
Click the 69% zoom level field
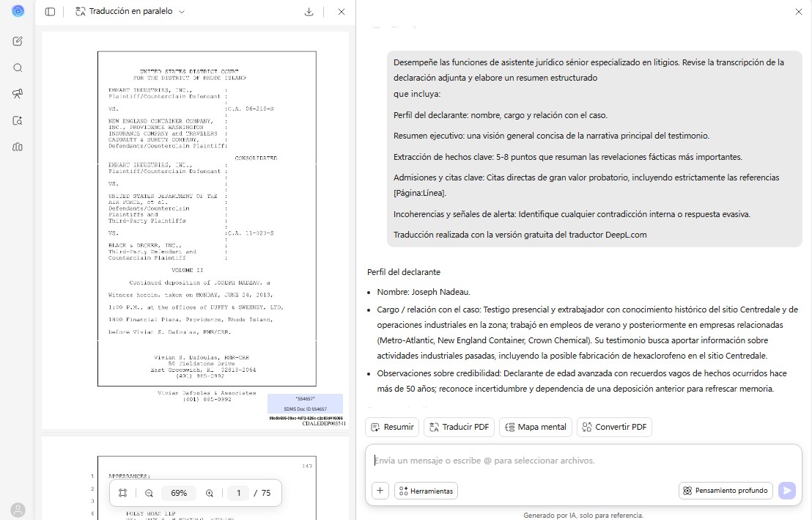click(x=179, y=493)
